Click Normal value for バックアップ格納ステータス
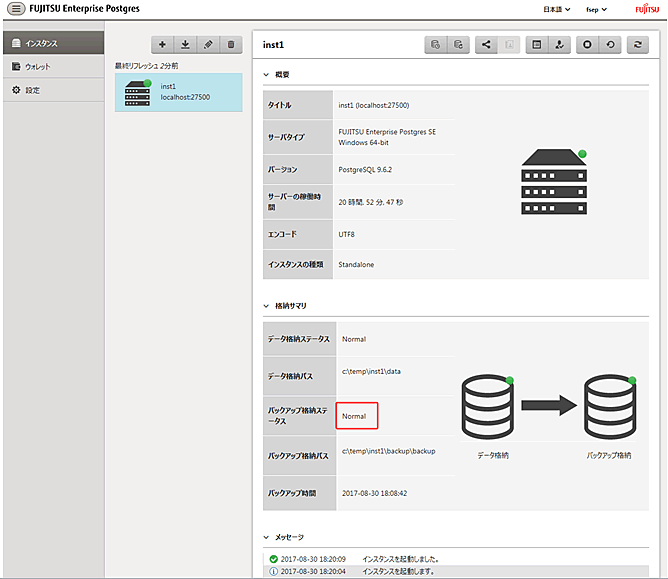This screenshot has width=668, height=579. point(354,416)
